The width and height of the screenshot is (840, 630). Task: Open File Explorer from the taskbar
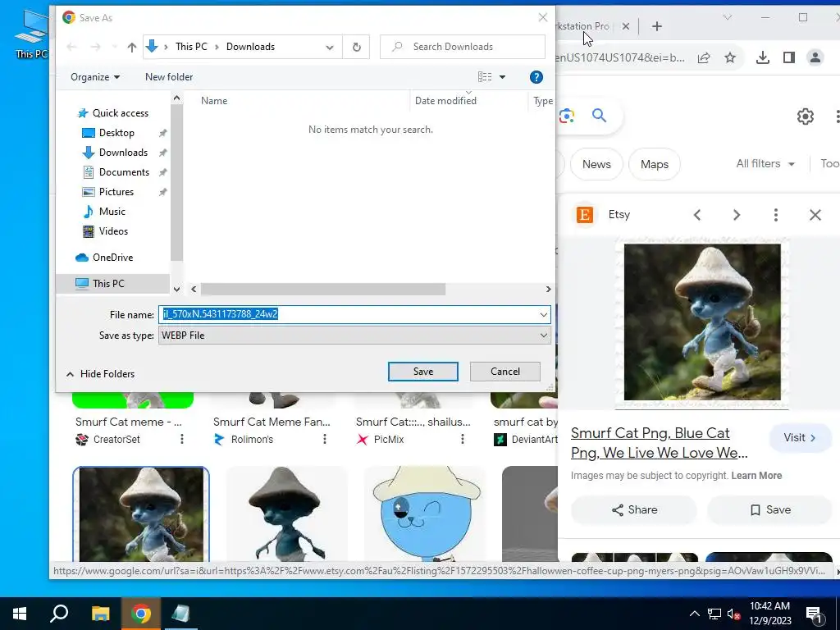pos(100,614)
